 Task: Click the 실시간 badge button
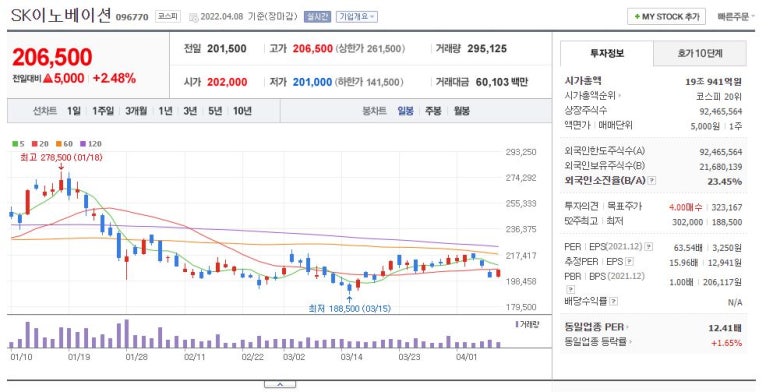point(317,16)
